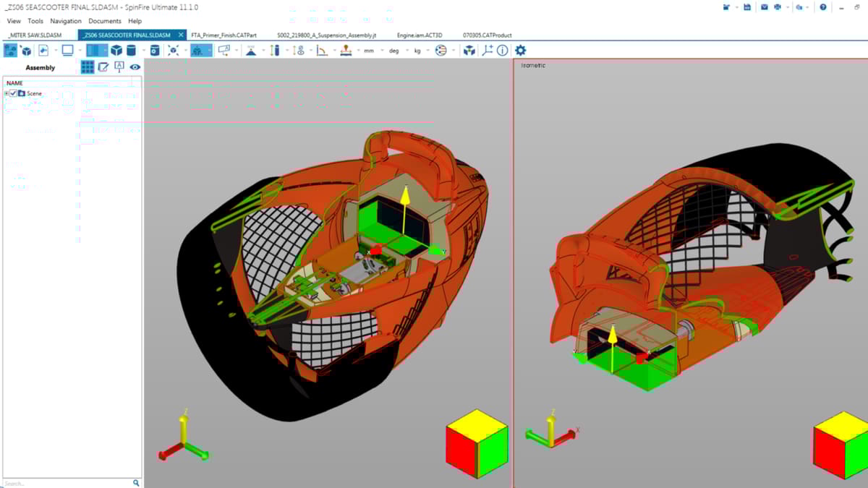The image size is (868, 488).
Task: Open the mm units dropdown
Action: click(x=370, y=51)
